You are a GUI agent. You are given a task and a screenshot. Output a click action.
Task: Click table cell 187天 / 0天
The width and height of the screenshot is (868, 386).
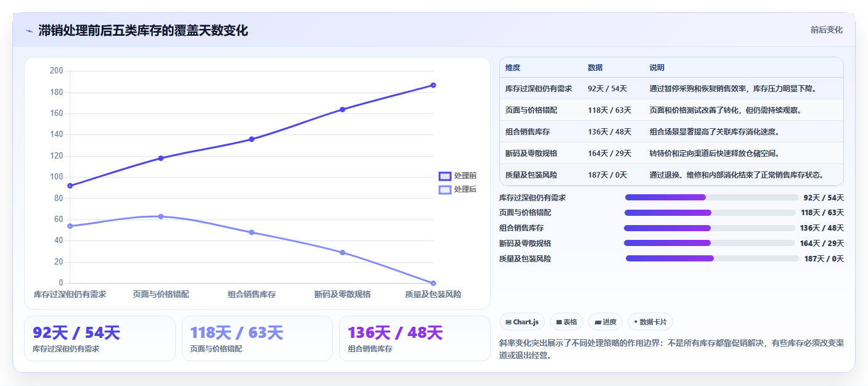coord(607,175)
